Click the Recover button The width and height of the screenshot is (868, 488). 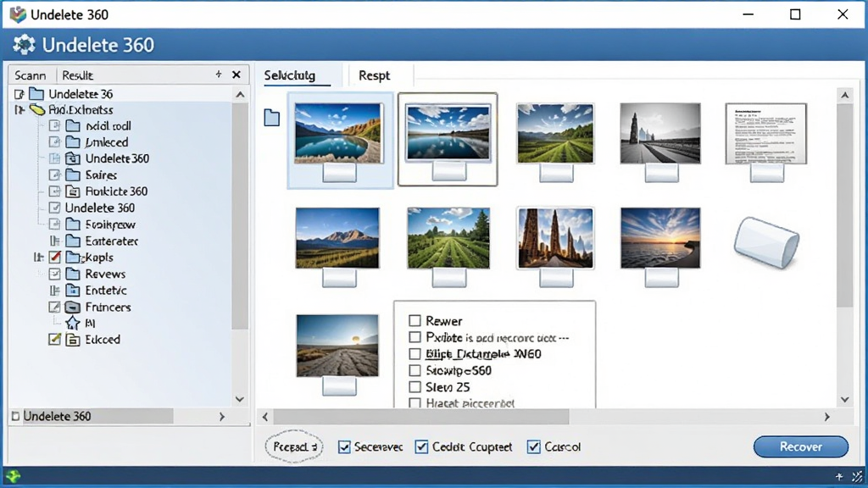coord(800,446)
